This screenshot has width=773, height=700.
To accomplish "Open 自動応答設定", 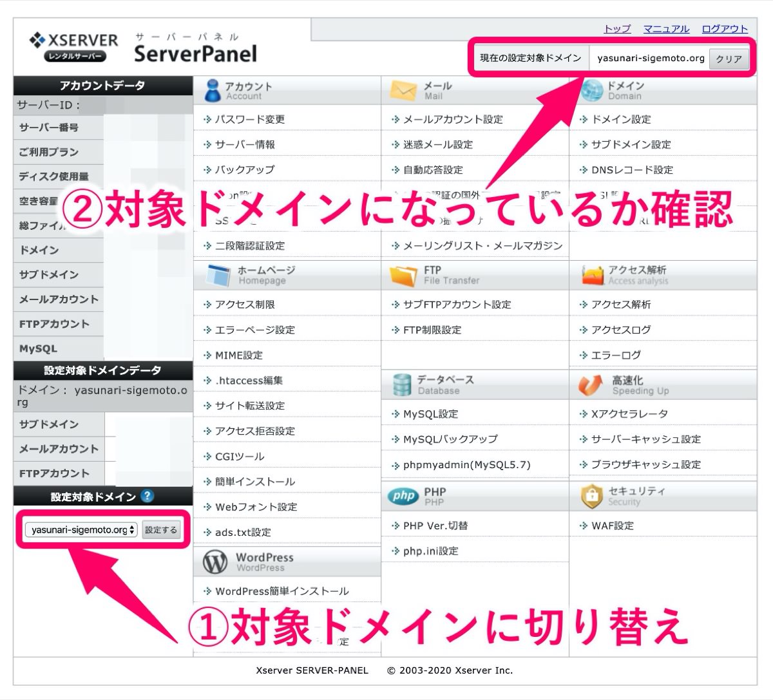I will (x=433, y=170).
